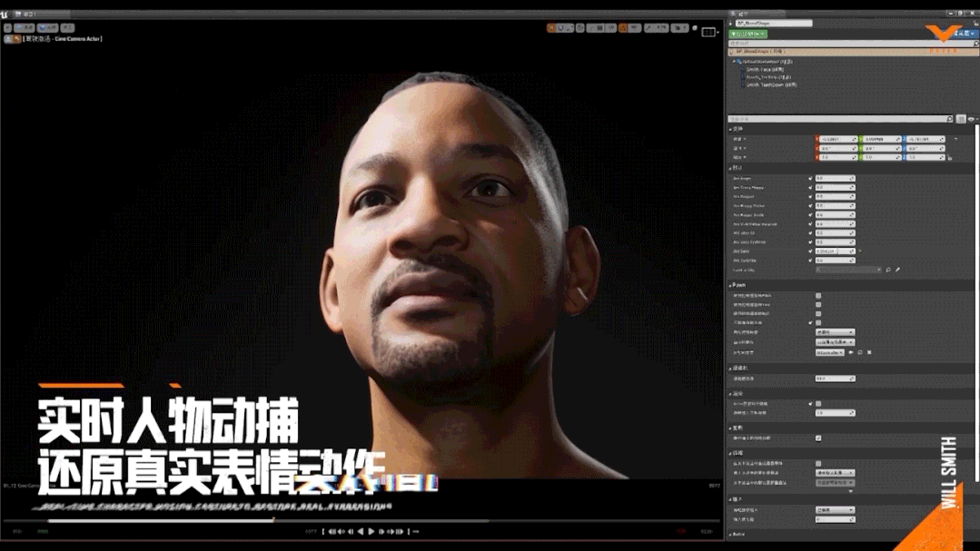Toggle the checkbox in the 碰撞 section
This screenshot has height=551, width=980.
coord(818,464)
